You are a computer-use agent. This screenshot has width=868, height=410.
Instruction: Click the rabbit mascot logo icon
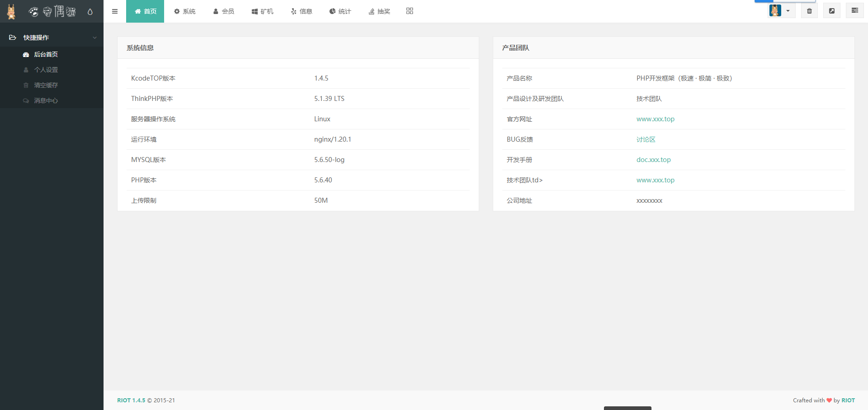[11, 11]
